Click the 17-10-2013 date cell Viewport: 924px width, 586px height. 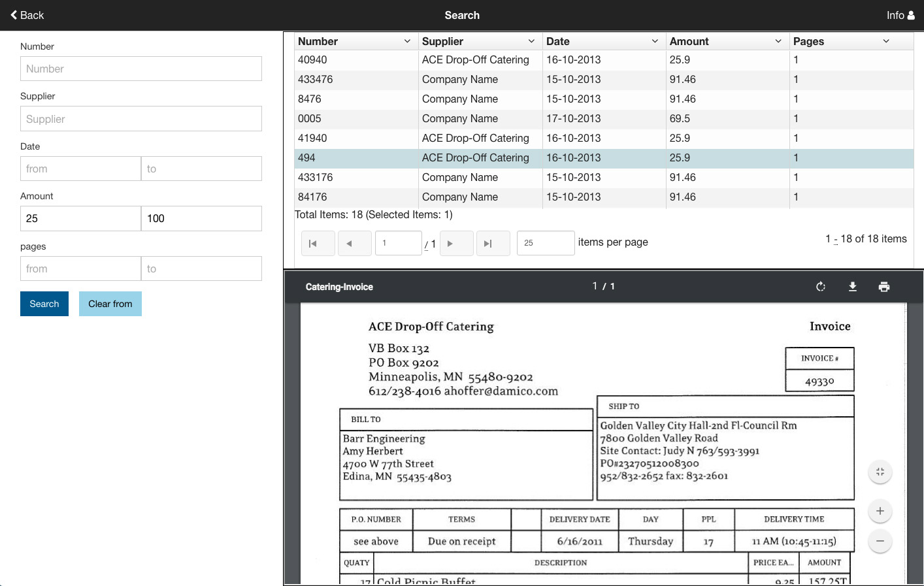click(x=604, y=119)
